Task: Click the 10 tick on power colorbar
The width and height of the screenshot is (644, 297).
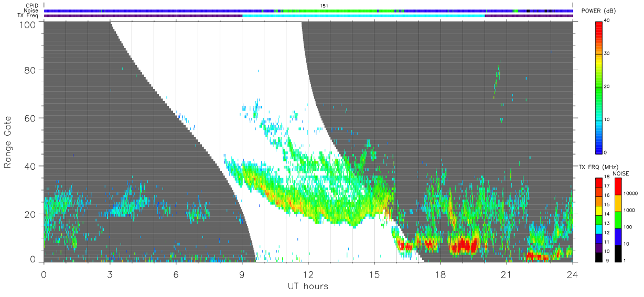Action: point(607,119)
